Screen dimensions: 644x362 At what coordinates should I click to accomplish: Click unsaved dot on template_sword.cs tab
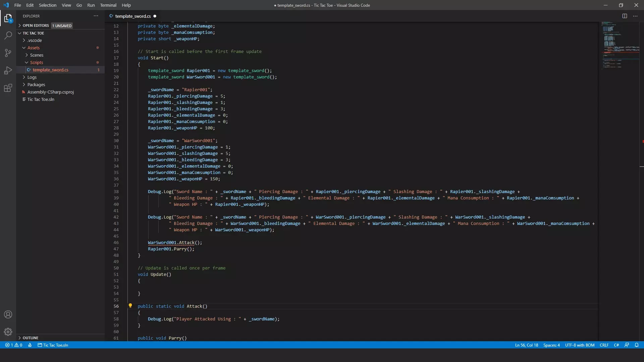pyautogui.click(x=155, y=16)
